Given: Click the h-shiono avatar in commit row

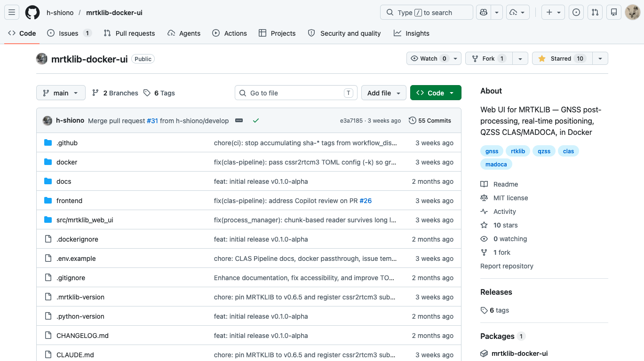Looking at the screenshot, I should pyautogui.click(x=48, y=120).
